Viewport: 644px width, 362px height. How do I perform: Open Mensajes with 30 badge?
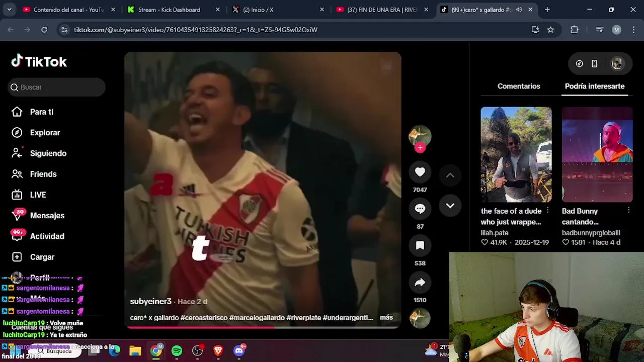coord(38,215)
